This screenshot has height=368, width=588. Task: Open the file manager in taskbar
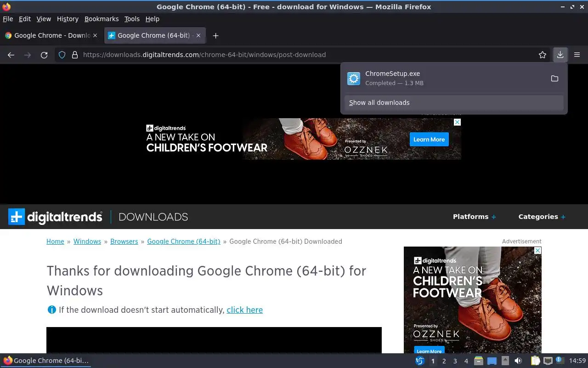coord(479,361)
